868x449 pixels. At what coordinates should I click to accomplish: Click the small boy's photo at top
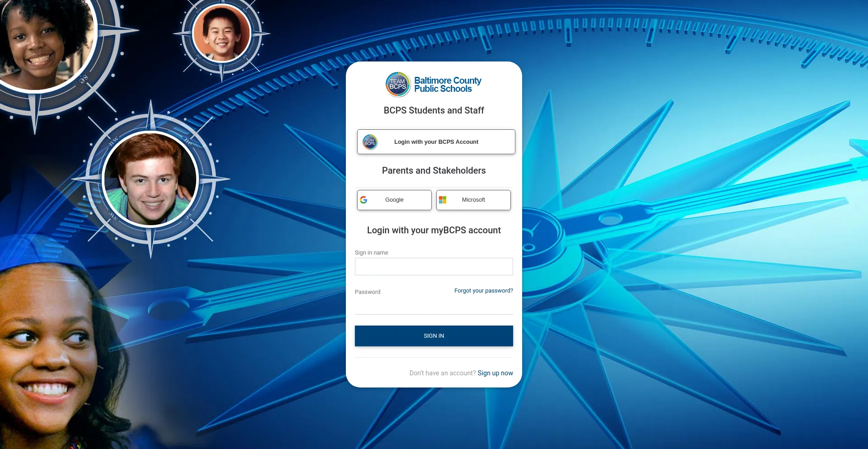tap(222, 33)
